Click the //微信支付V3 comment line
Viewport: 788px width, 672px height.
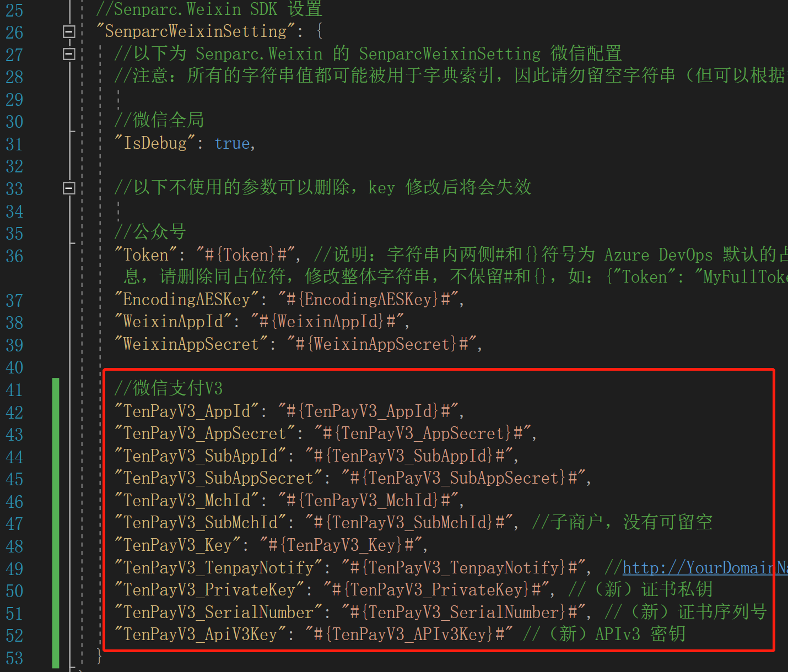pos(169,388)
